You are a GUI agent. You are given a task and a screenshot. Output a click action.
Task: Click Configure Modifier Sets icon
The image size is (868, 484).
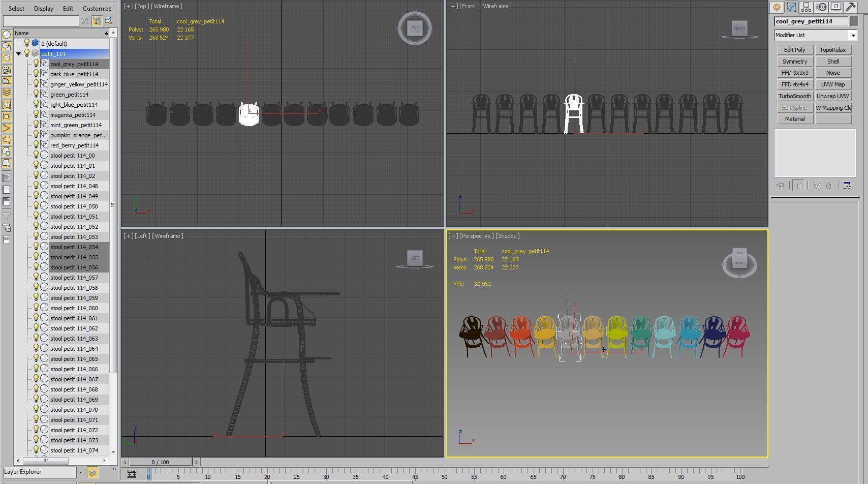tap(847, 186)
